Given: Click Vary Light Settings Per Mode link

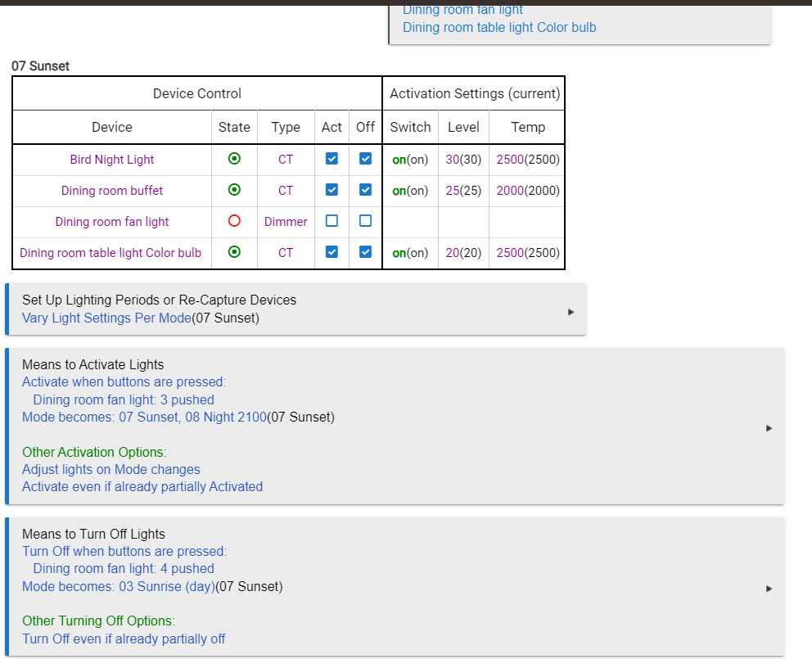Looking at the screenshot, I should [x=106, y=318].
